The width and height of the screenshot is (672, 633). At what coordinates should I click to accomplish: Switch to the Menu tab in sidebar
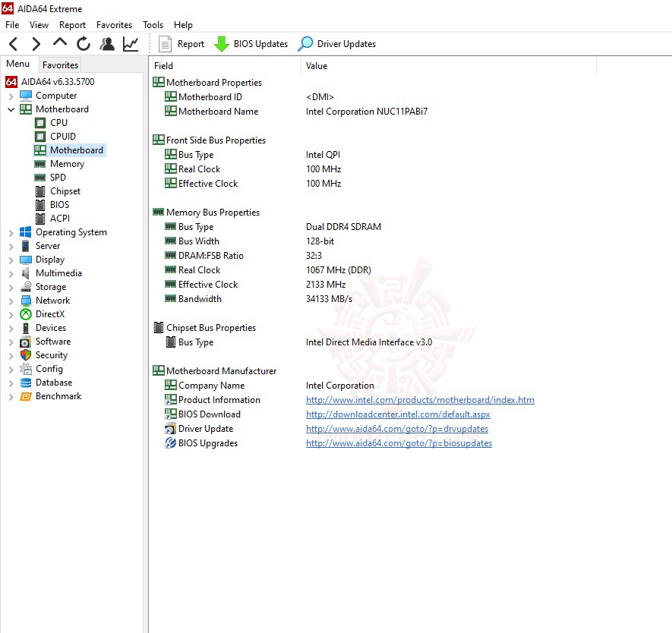point(18,64)
